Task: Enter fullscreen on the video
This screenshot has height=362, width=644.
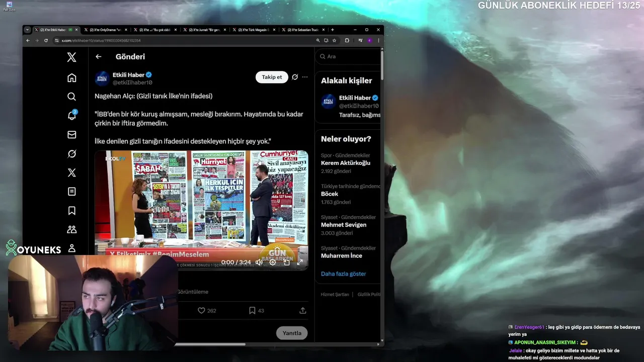Action: pyautogui.click(x=300, y=262)
